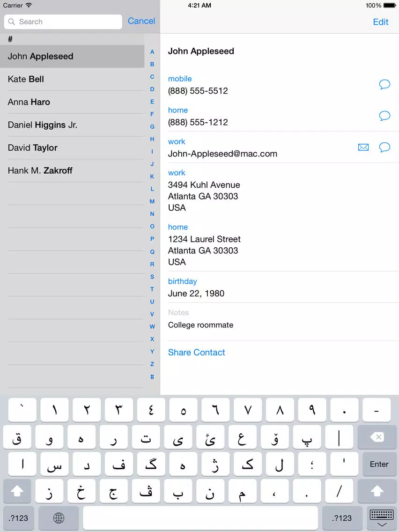This screenshot has width=399, height=532.
Task: Tap the پ letter key
Action: point(307,437)
